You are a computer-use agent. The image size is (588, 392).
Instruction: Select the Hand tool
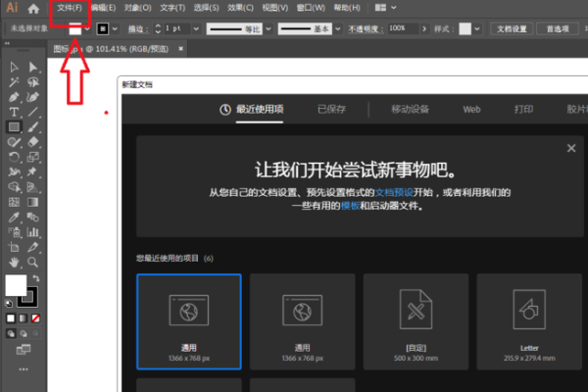(x=15, y=262)
